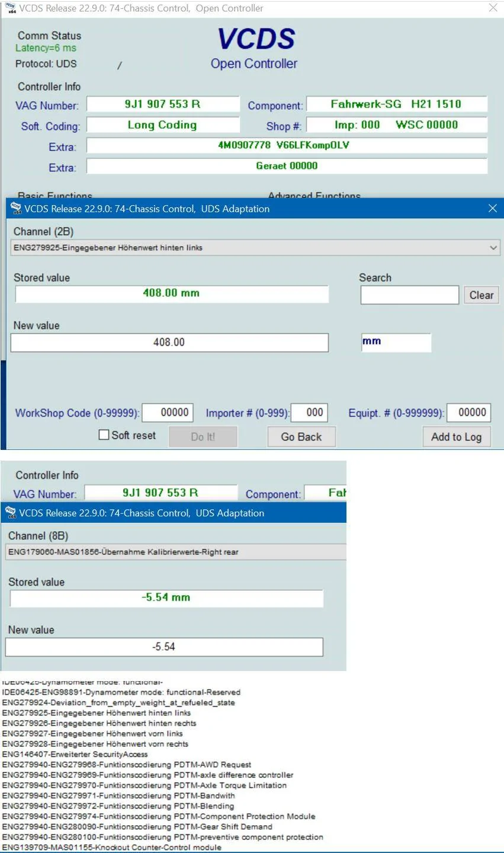Click Shop # Imp: 000 WSC 00000 field
504x853 pixels.
click(397, 125)
